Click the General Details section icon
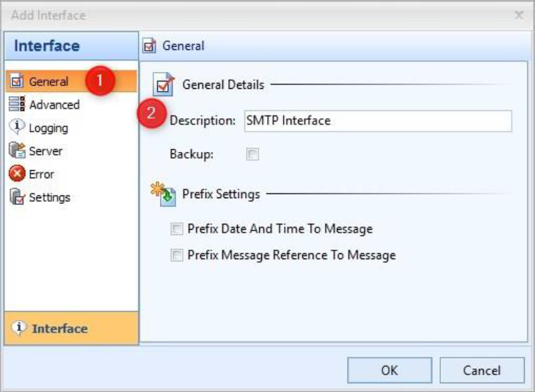 coord(164,84)
